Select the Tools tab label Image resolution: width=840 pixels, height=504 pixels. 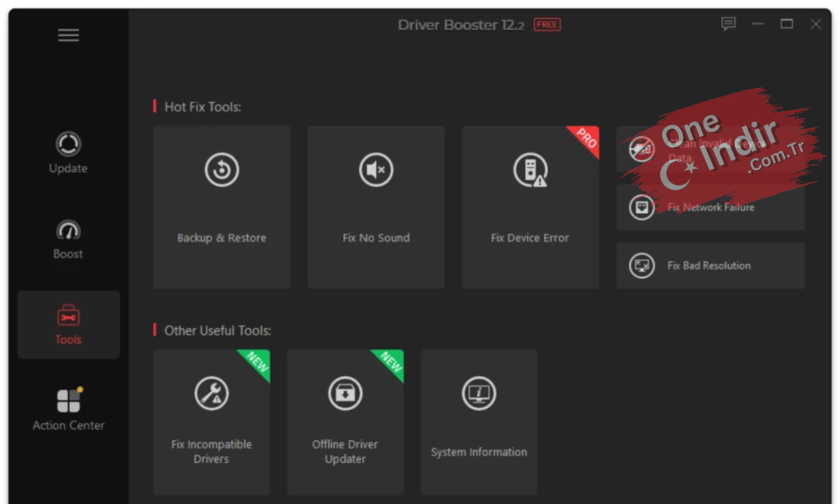tap(68, 339)
